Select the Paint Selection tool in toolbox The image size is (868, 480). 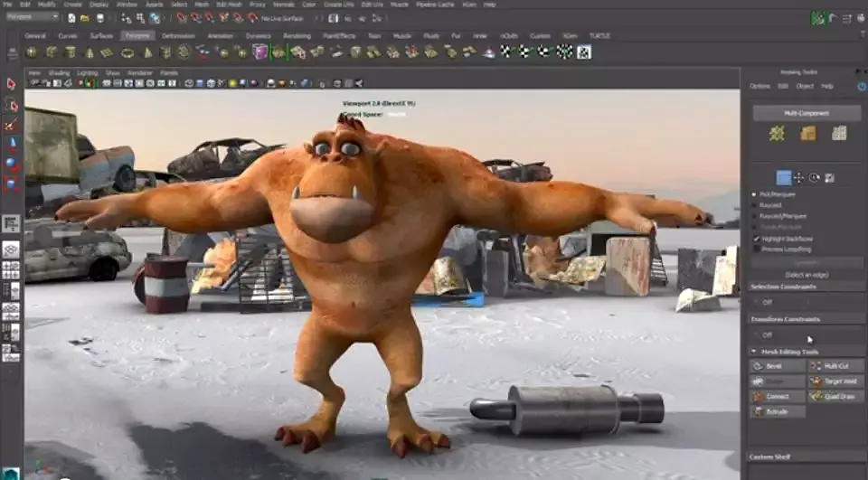(11, 124)
